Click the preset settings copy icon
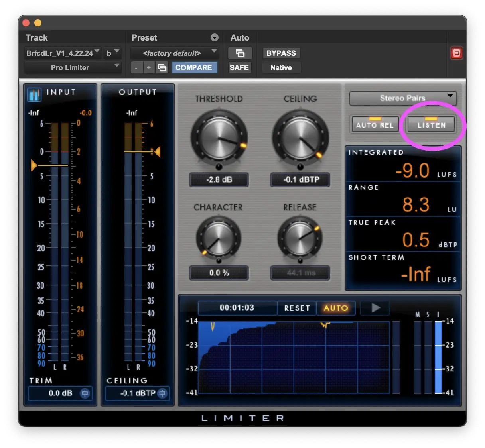The image size is (485, 448). point(162,68)
